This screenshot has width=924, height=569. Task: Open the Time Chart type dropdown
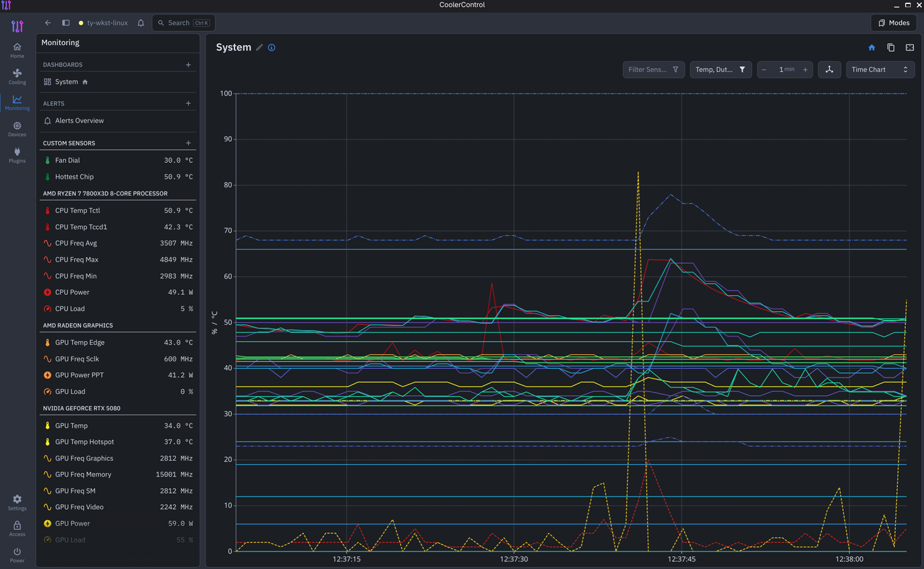879,69
